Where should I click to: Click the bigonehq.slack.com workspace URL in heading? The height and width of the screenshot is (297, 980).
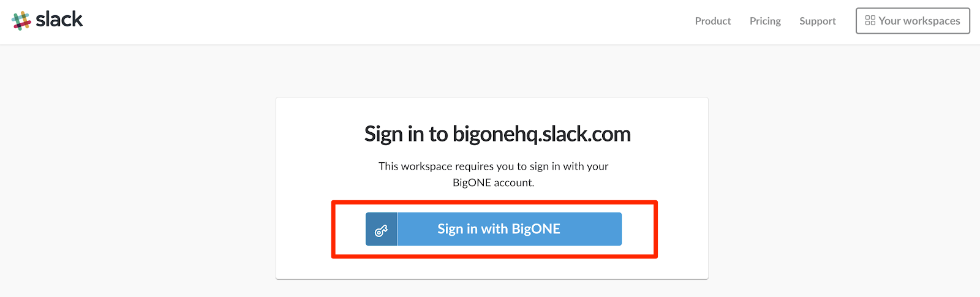[x=541, y=134]
